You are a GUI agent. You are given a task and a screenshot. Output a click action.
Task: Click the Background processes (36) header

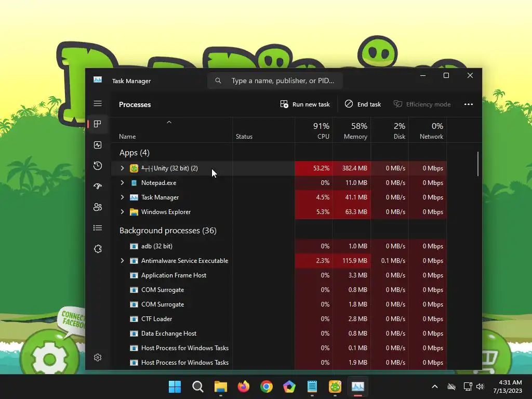tap(168, 231)
